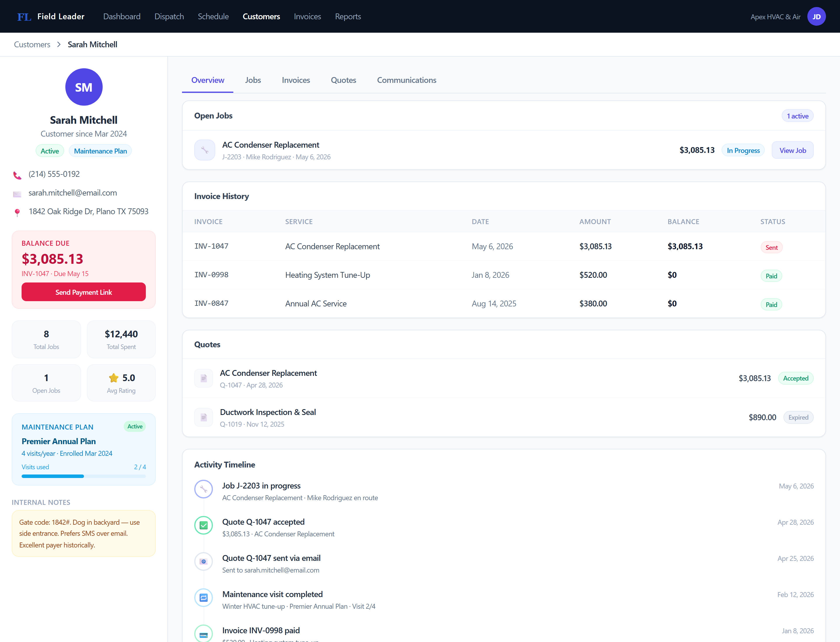Click breadcrumb chevron after Customers

pos(59,44)
